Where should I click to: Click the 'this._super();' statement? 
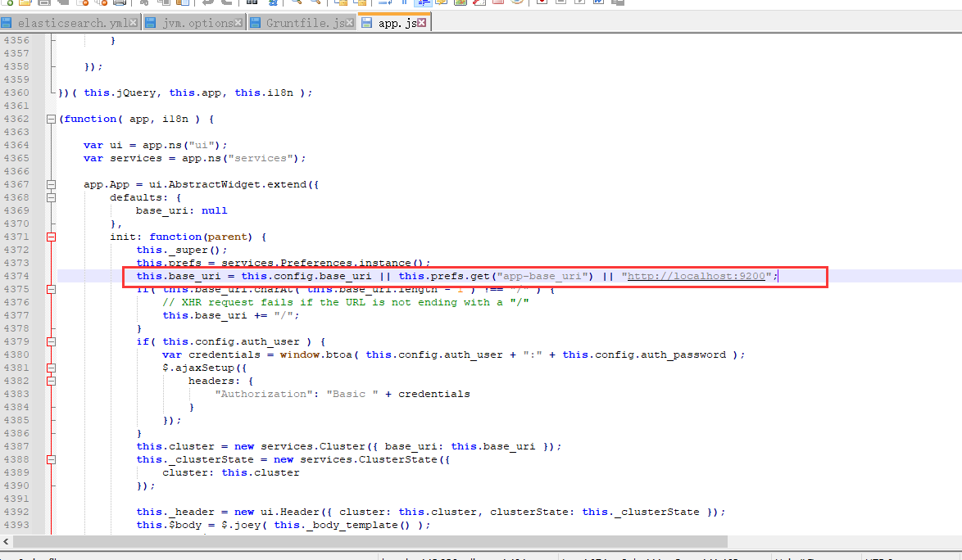coord(182,250)
